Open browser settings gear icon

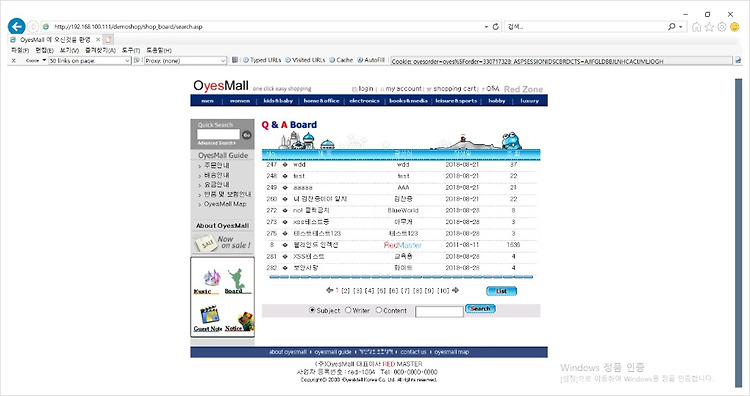coord(722,27)
